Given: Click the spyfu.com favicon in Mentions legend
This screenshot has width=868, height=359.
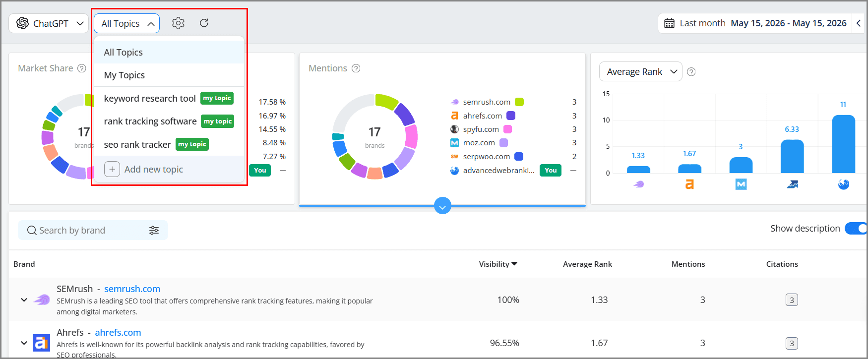Looking at the screenshot, I should pos(454,129).
